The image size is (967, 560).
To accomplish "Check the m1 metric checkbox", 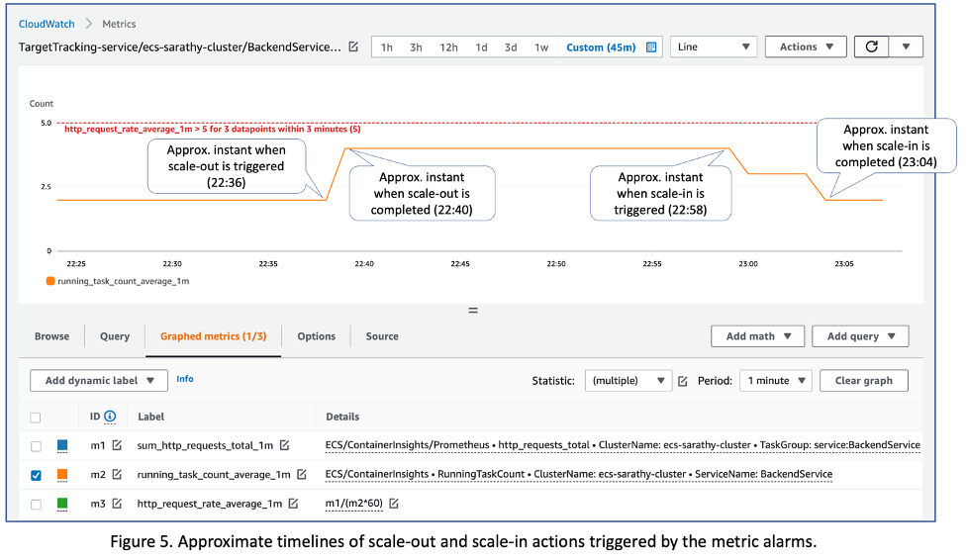I will point(36,446).
